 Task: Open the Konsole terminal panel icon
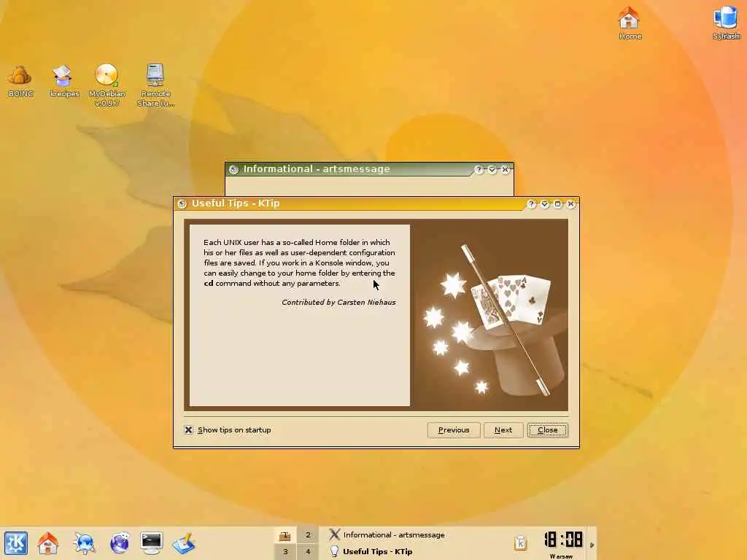(152, 543)
